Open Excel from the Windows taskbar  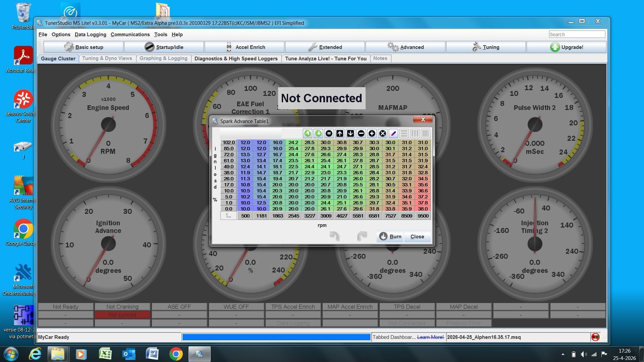(x=105, y=354)
